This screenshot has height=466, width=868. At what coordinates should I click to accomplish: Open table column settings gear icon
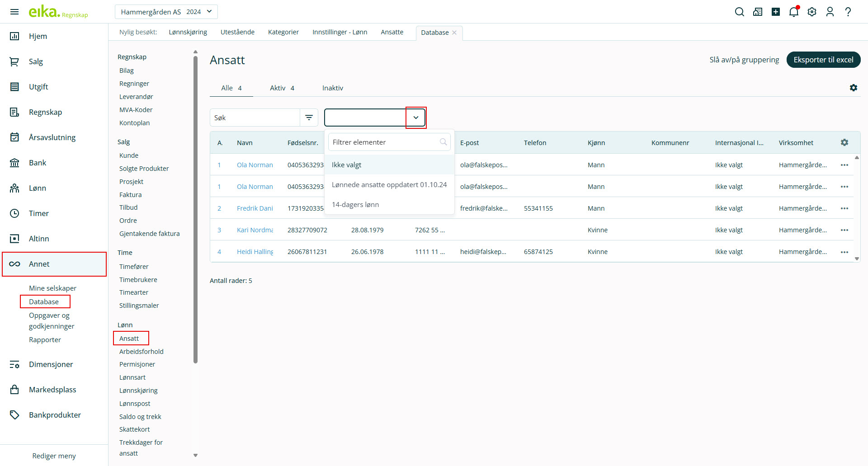point(844,142)
